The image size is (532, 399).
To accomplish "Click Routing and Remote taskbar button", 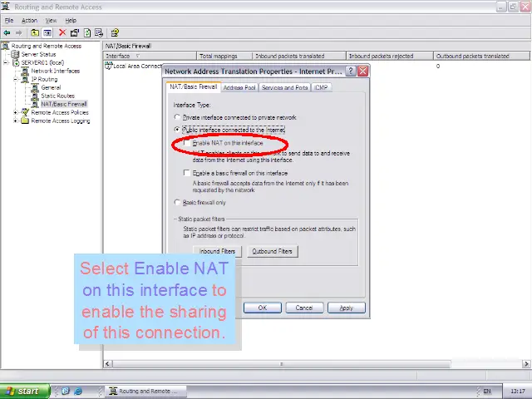I will click(145, 392).
